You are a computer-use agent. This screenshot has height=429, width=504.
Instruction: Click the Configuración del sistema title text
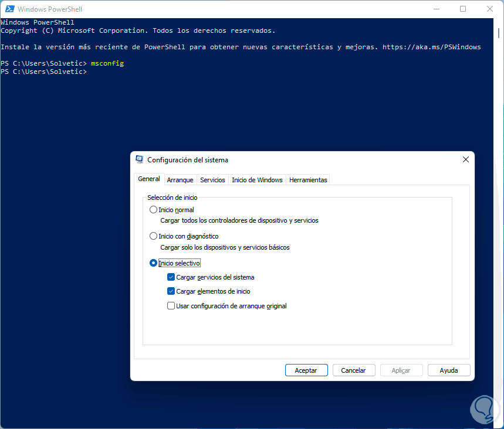tap(188, 160)
